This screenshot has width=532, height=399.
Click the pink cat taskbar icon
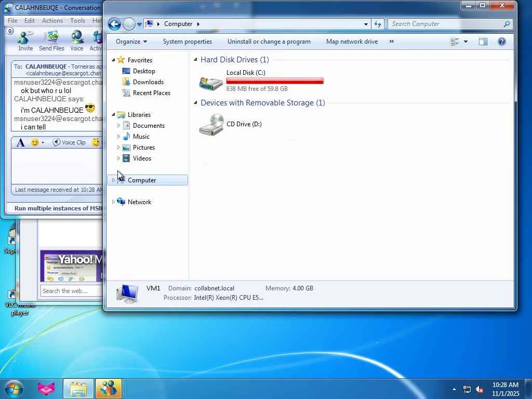(x=46, y=389)
